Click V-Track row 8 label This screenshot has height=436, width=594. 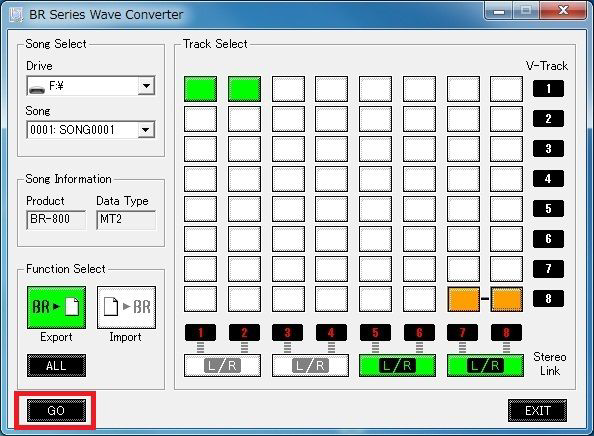click(x=548, y=298)
